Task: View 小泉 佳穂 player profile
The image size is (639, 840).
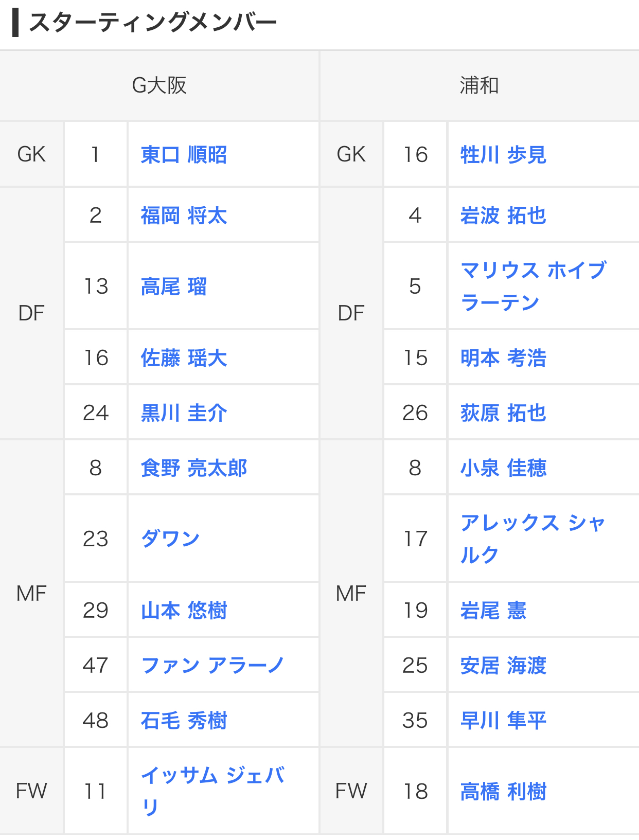Action: coord(503,468)
